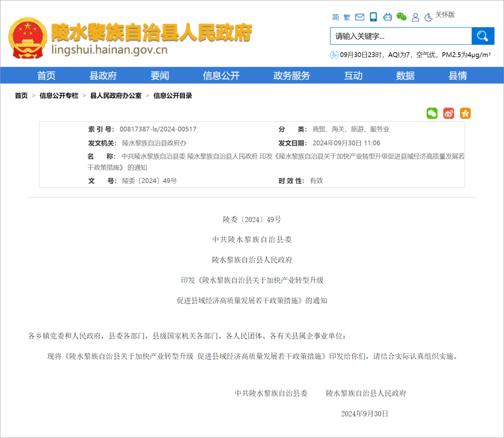Open 数据 navigation menu
Viewport: 504px width, 438px height.
[406, 76]
